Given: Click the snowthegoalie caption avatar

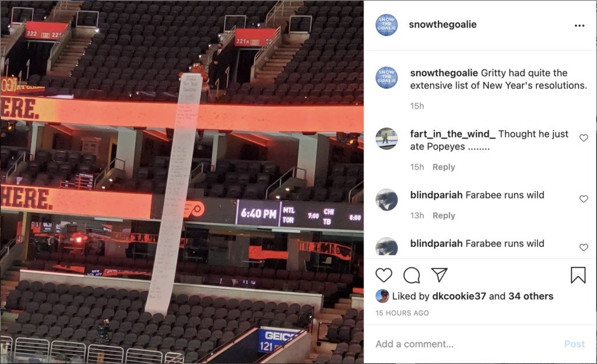Looking at the screenshot, I should click(x=387, y=77).
